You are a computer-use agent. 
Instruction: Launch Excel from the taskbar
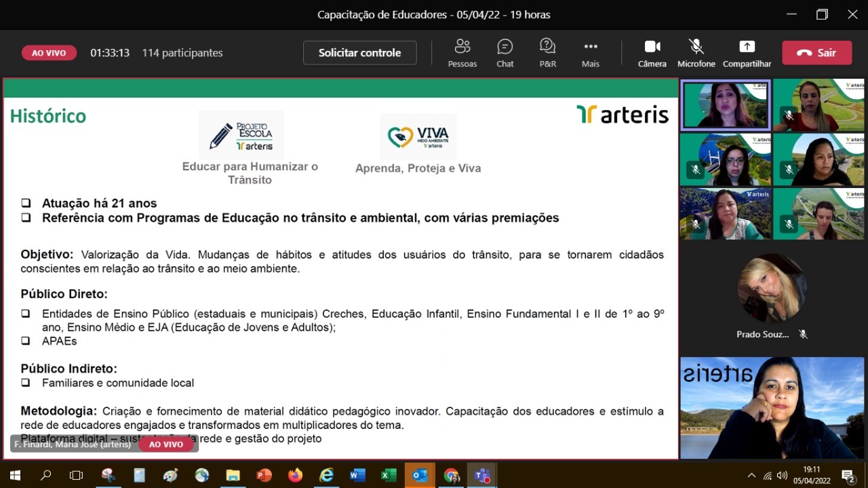click(x=389, y=475)
